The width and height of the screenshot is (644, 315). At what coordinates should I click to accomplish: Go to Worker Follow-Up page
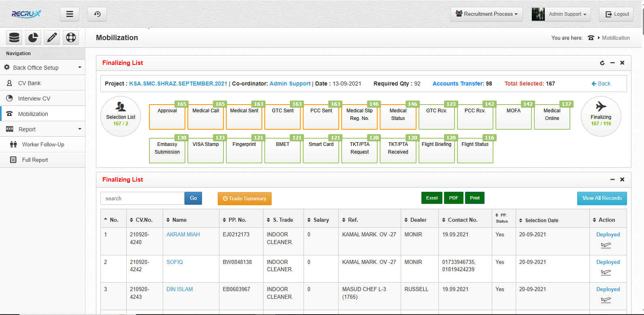pyautogui.click(x=43, y=144)
